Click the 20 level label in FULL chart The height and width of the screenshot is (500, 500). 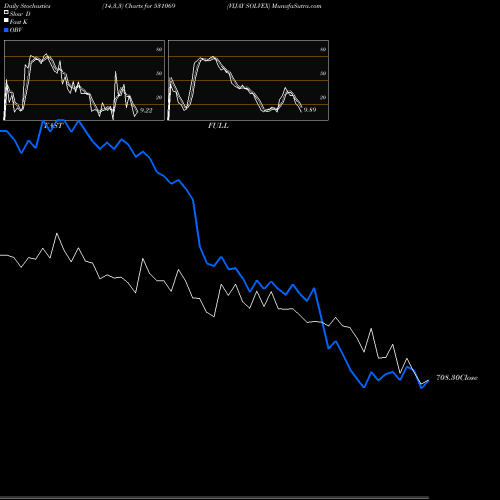tap(323, 98)
